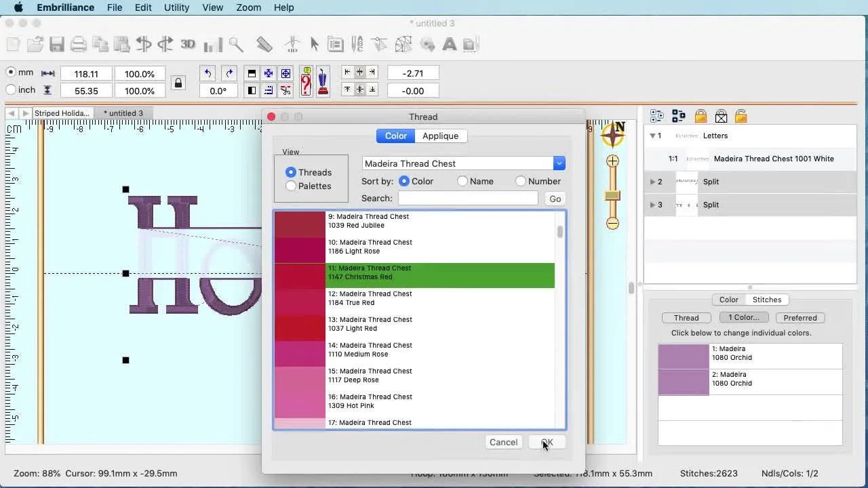Sort threads by Color radio button

(404, 181)
